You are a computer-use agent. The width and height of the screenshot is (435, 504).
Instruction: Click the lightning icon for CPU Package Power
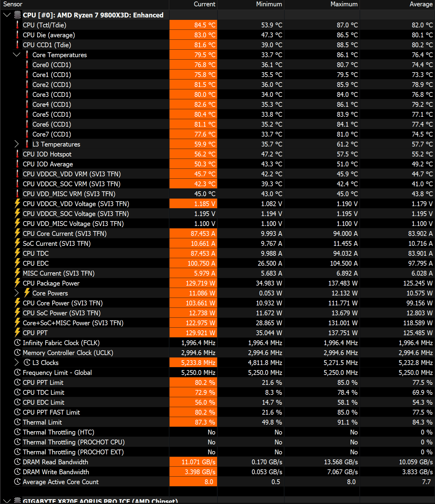17,283
